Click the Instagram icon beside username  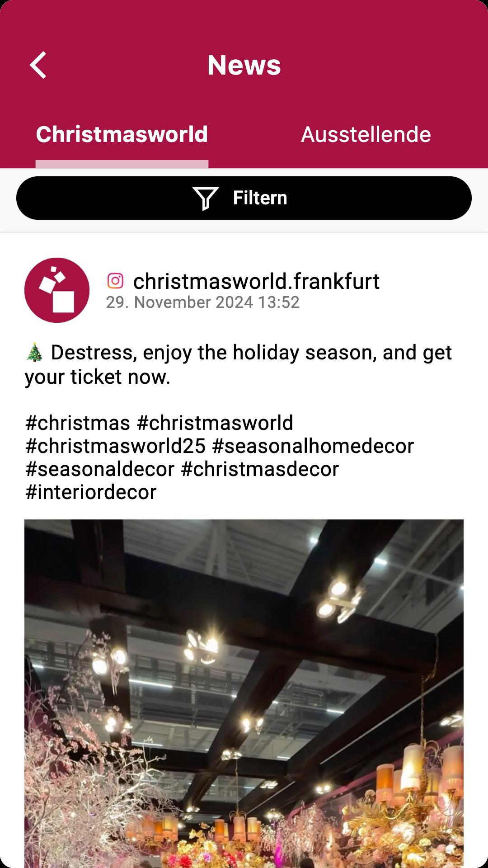115,281
